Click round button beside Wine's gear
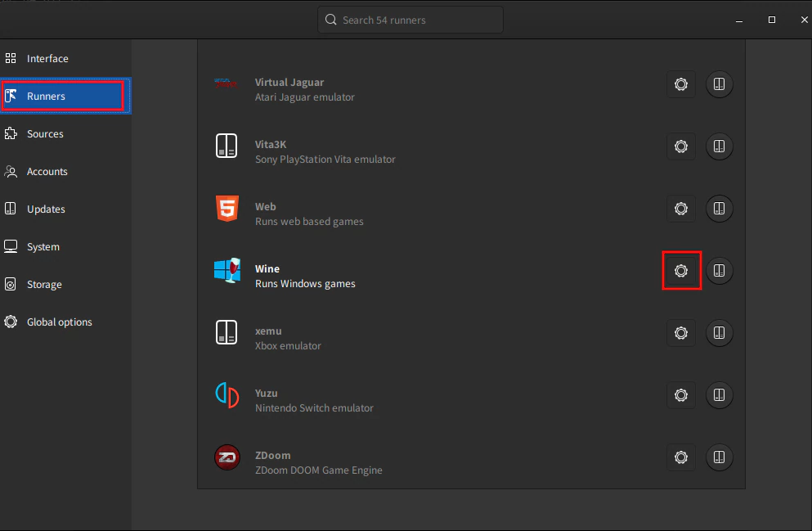This screenshot has height=531, width=812. (719, 271)
